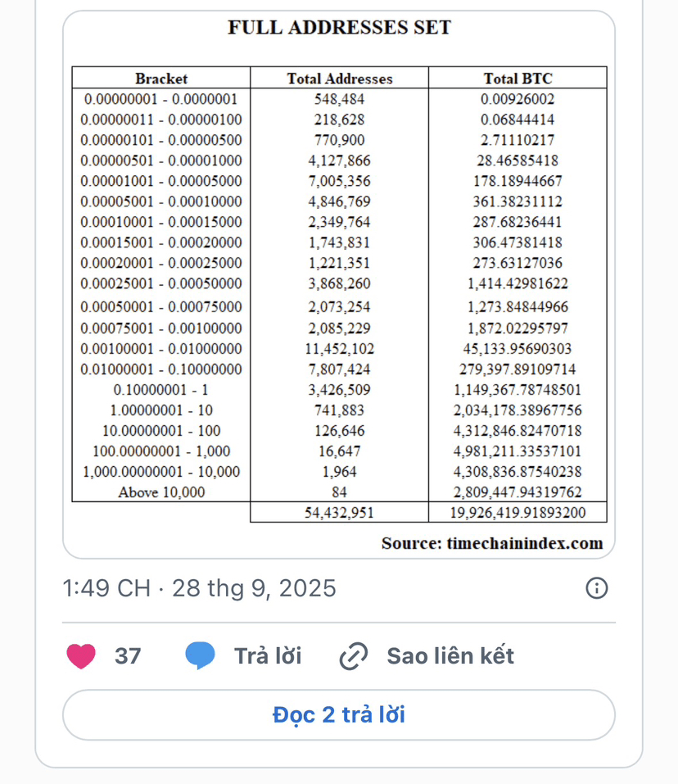Open the tweet info circle icon
Screen dimensions: 678x784
pos(597,588)
